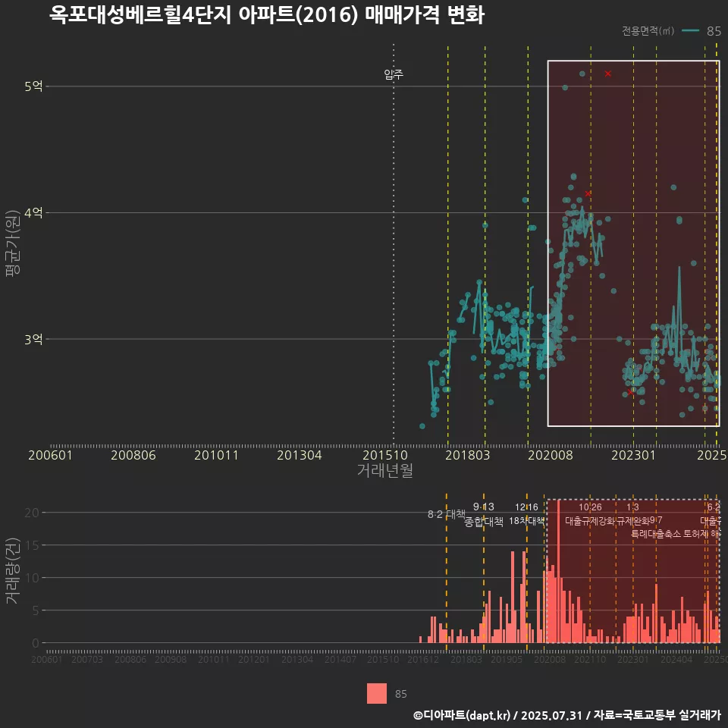Viewport: 728px width, 728px height.
Task: Click the 거래량(건) axis title
Action: 13,571
